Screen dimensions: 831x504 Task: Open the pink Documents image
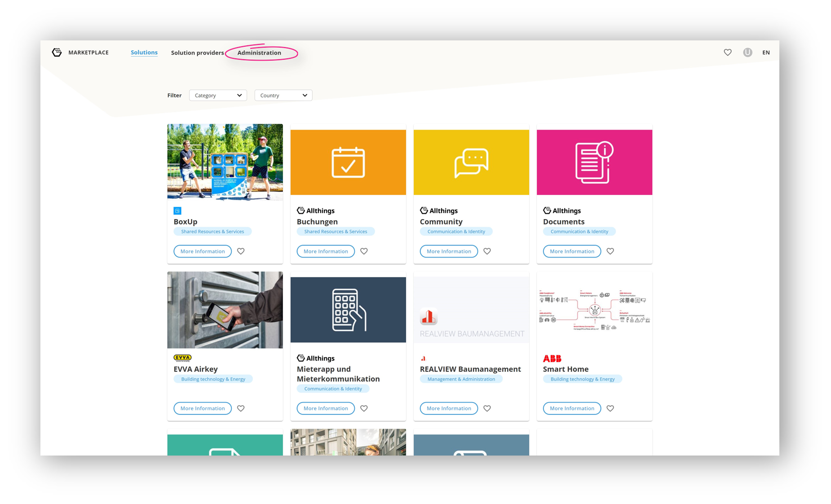tap(594, 162)
